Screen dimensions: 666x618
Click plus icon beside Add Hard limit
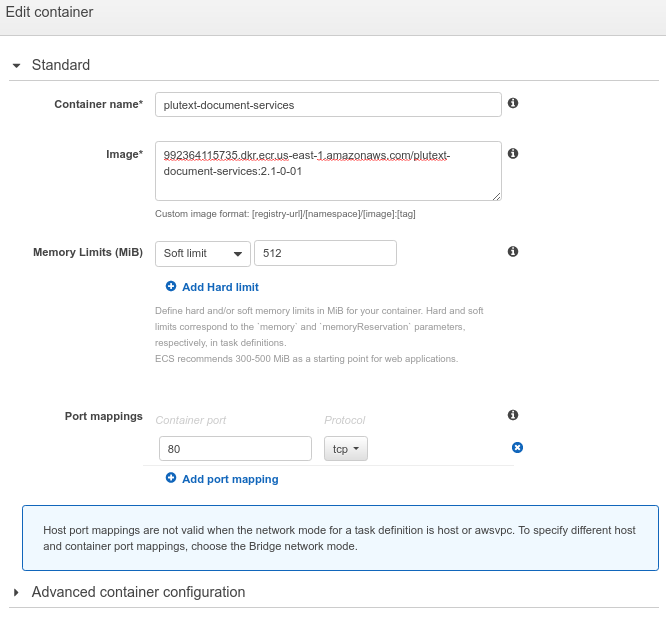pyautogui.click(x=171, y=287)
